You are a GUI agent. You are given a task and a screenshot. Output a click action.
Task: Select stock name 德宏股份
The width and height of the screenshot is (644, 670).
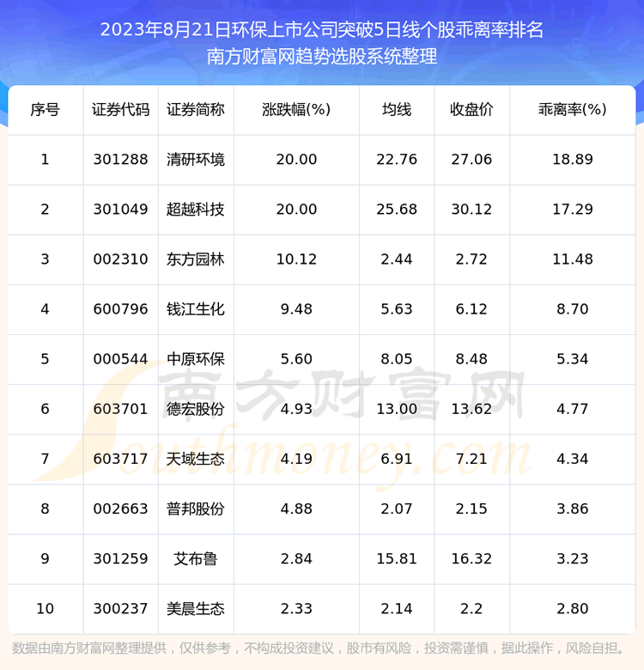tap(196, 409)
